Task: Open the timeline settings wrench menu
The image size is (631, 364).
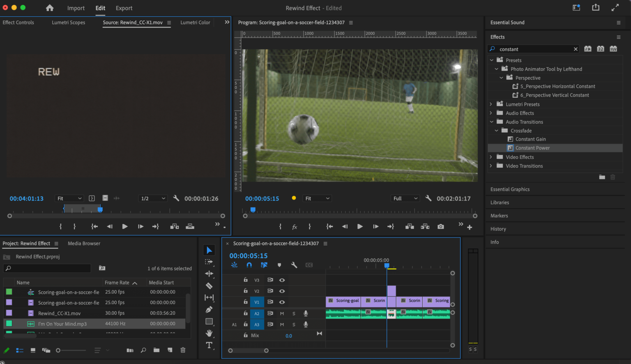Action: (x=294, y=265)
